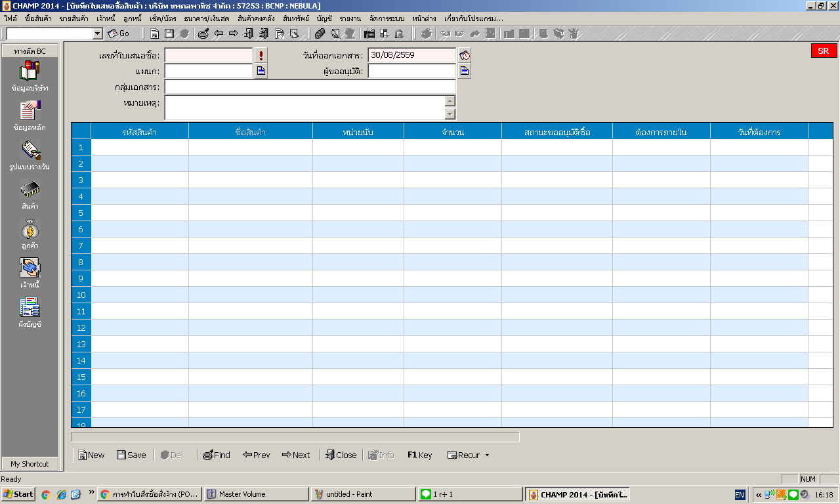Image resolution: width=840 pixels, height=504 pixels.
Task: Open สินค้า shortcut in sidebar
Action: (x=30, y=194)
